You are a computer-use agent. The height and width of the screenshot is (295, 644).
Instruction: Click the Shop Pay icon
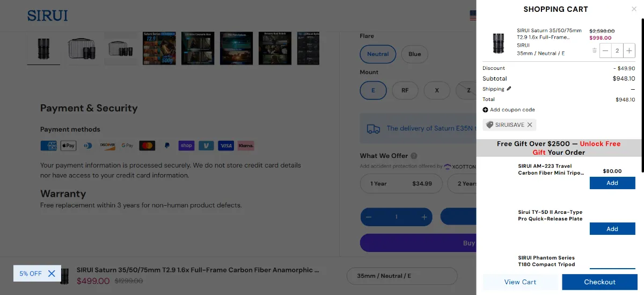click(186, 146)
